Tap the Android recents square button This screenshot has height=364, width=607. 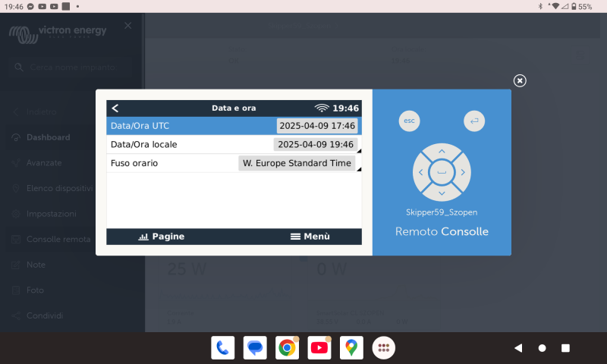coord(565,348)
